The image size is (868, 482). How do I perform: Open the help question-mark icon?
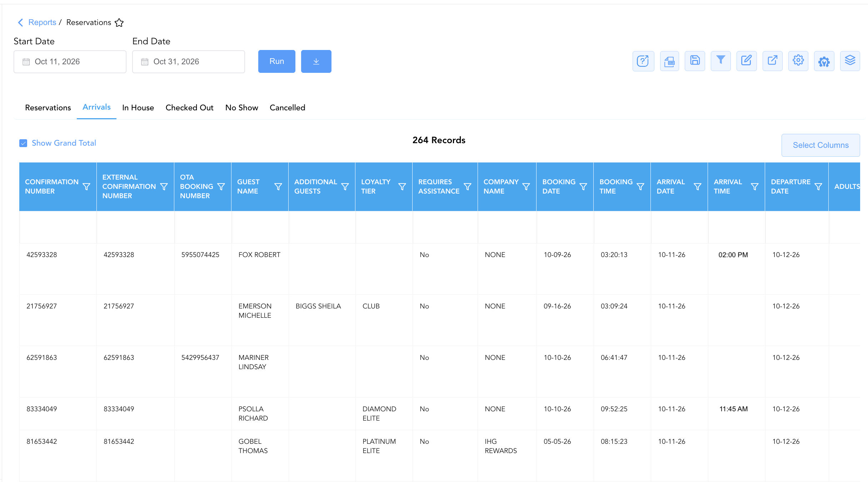[643, 61]
